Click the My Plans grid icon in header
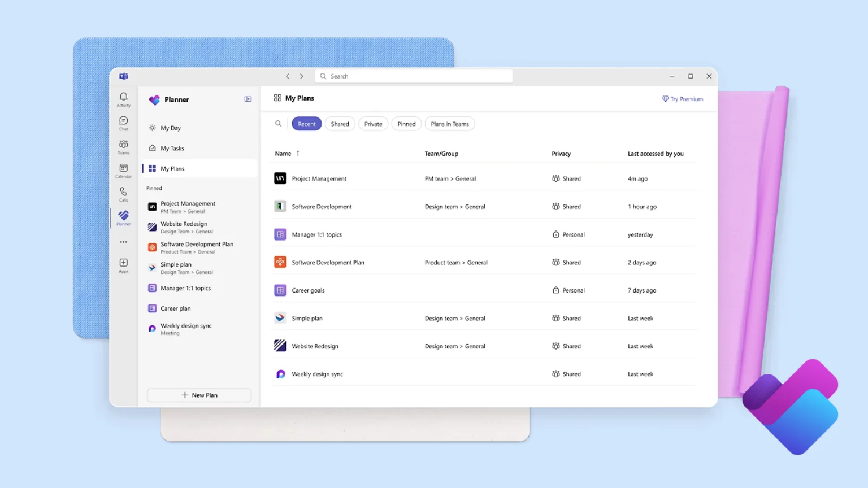868x488 pixels. (x=277, y=98)
